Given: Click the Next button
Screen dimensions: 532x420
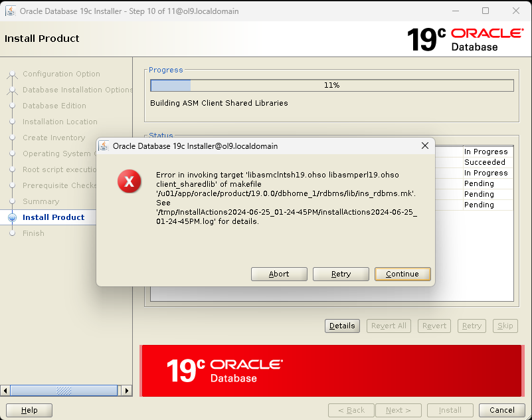Looking at the screenshot, I should point(399,410).
